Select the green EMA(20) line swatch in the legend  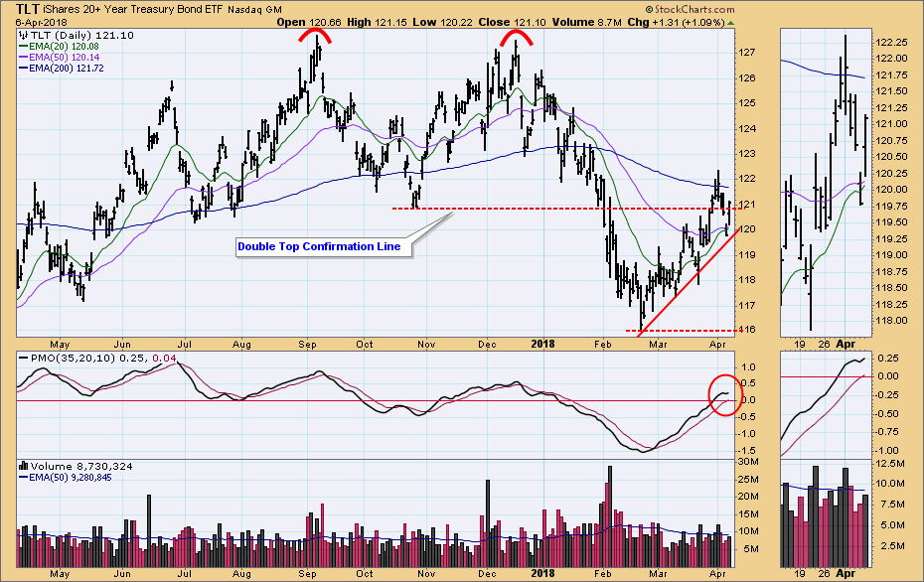pyautogui.click(x=24, y=47)
